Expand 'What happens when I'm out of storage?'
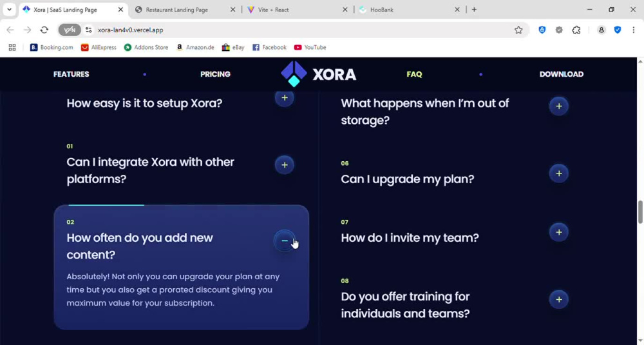This screenshot has width=644, height=345. 558,106
